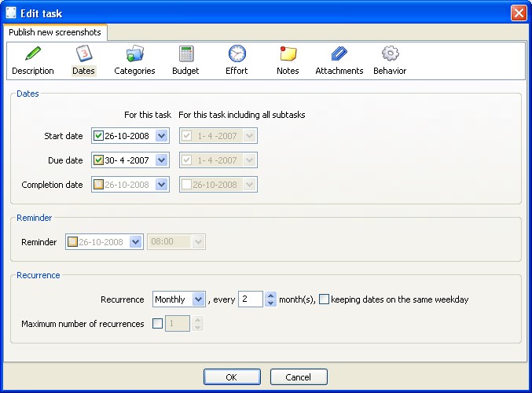This screenshot has width=532, height=393.
Task: Switch to the Effort clock icon
Action: tap(237, 54)
